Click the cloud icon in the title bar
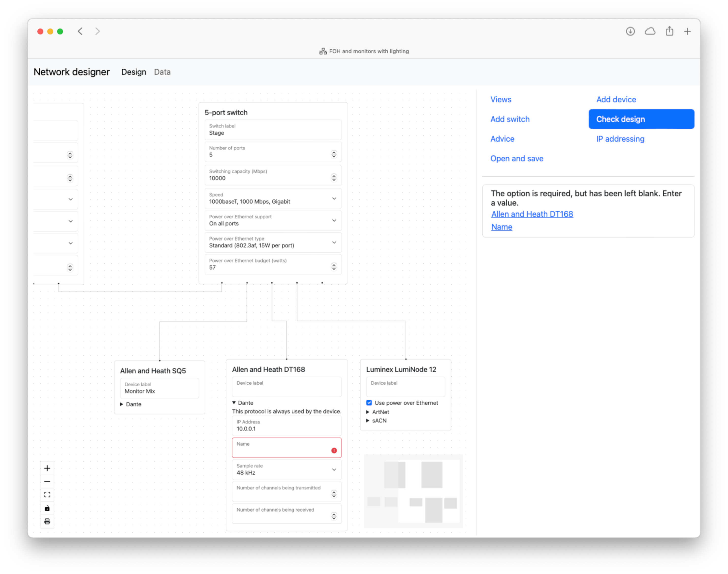The height and width of the screenshot is (574, 728). [650, 31]
